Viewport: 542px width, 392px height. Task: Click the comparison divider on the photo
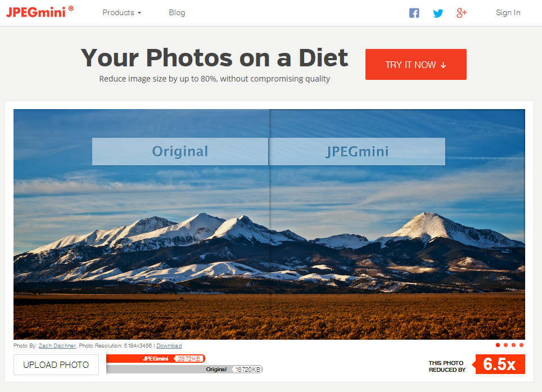pyautogui.click(x=269, y=224)
